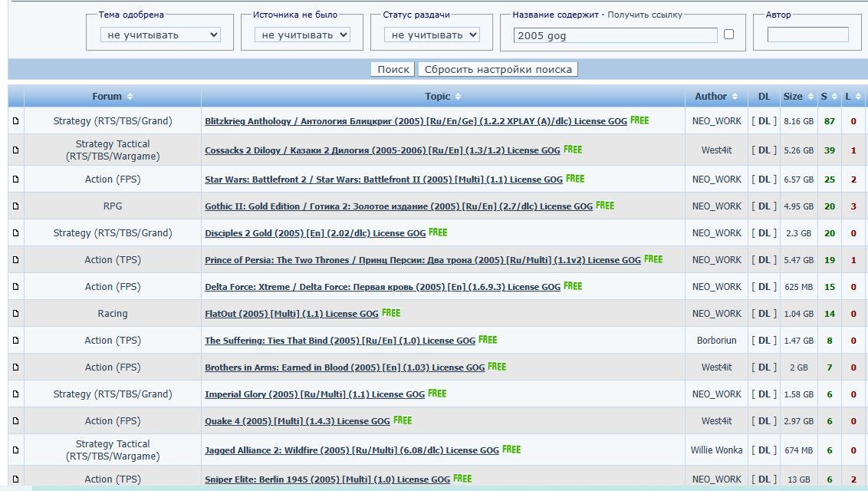Click the 'Автор' text input field
This screenshot has height=491, width=868.
[807, 35]
